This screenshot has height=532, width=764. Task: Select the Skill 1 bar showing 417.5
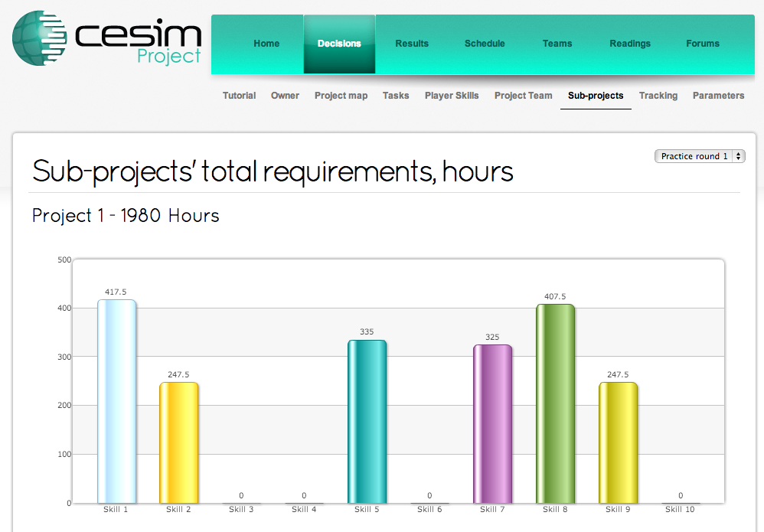(116, 398)
